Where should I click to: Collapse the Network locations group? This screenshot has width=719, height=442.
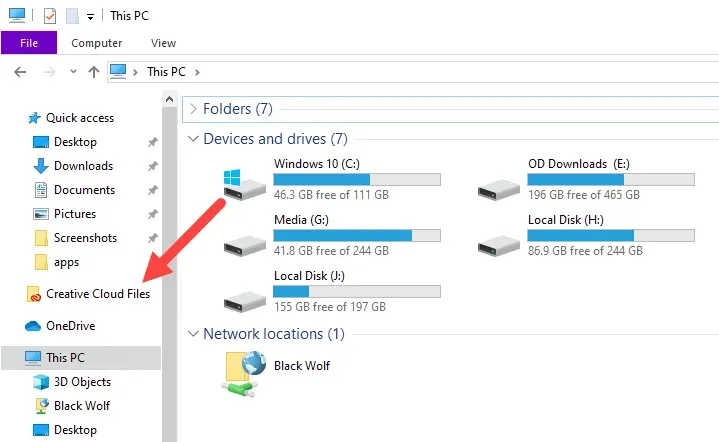[x=191, y=334]
